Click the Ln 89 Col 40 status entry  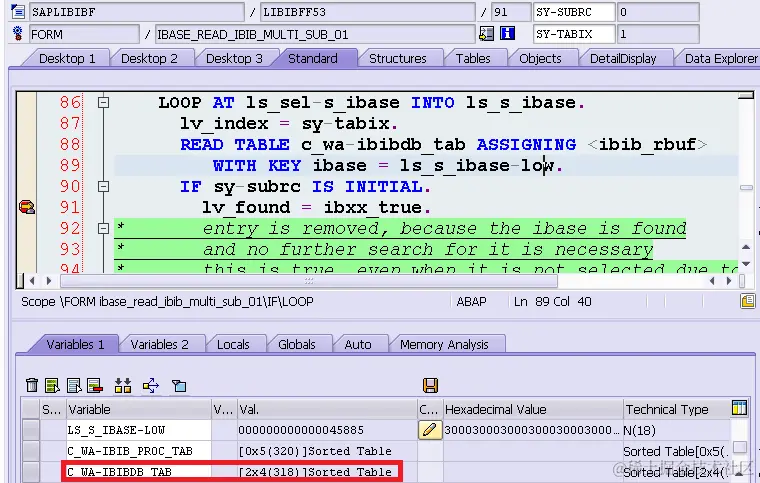tap(553, 302)
